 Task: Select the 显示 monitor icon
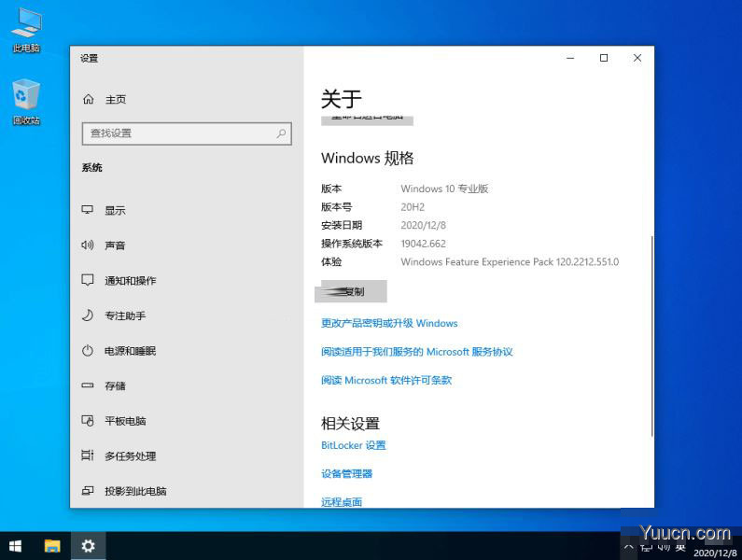87,210
